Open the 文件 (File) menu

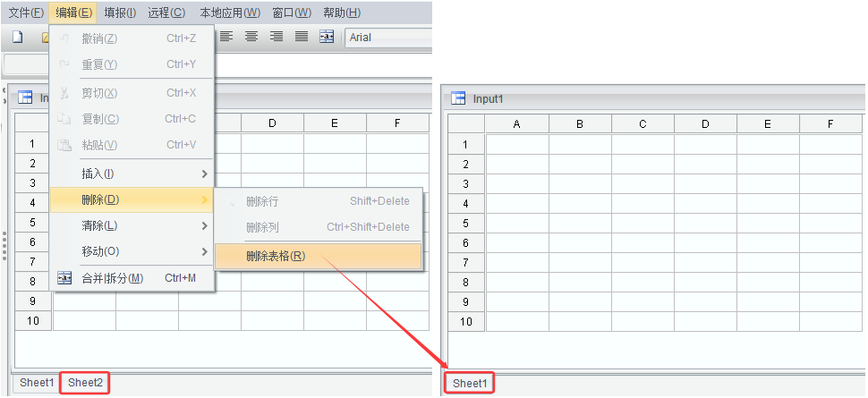[x=26, y=13]
